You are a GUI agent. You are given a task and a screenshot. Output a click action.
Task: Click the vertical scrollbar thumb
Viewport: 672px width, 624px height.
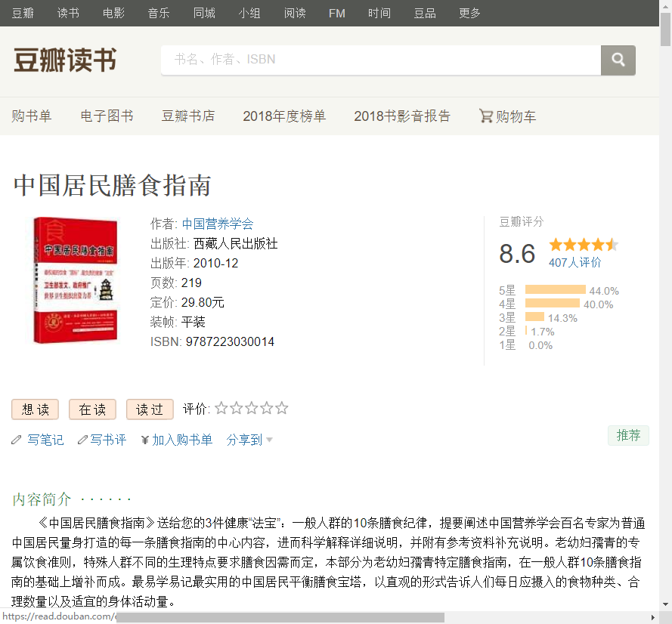[665, 29]
